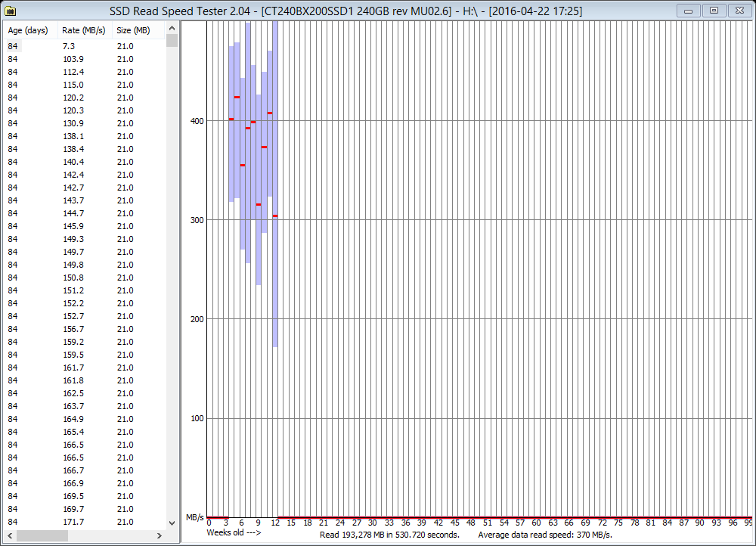Click the week 48 label on the chart axis

tap(471, 523)
